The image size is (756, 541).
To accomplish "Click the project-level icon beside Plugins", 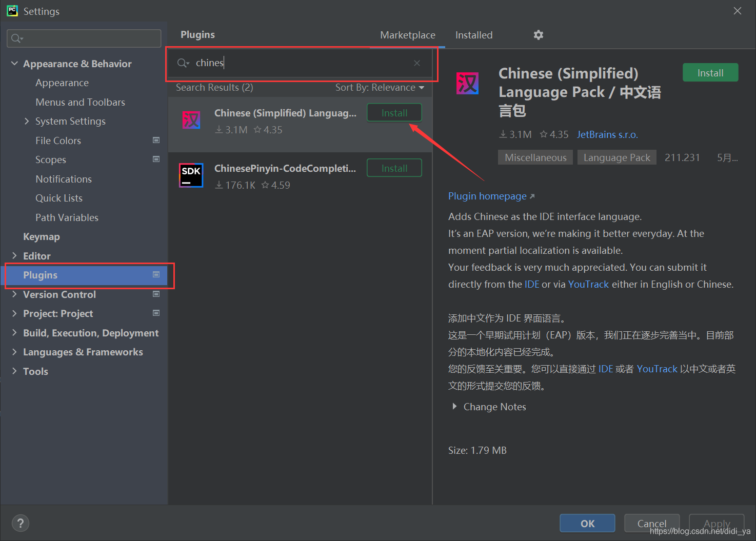I will (156, 274).
